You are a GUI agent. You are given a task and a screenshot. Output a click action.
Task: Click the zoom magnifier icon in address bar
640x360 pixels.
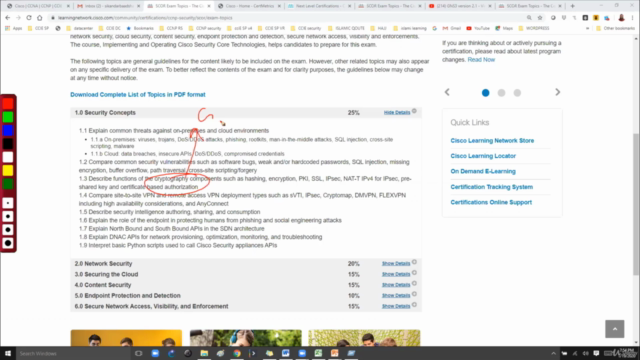pyautogui.click(x=529, y=18)
